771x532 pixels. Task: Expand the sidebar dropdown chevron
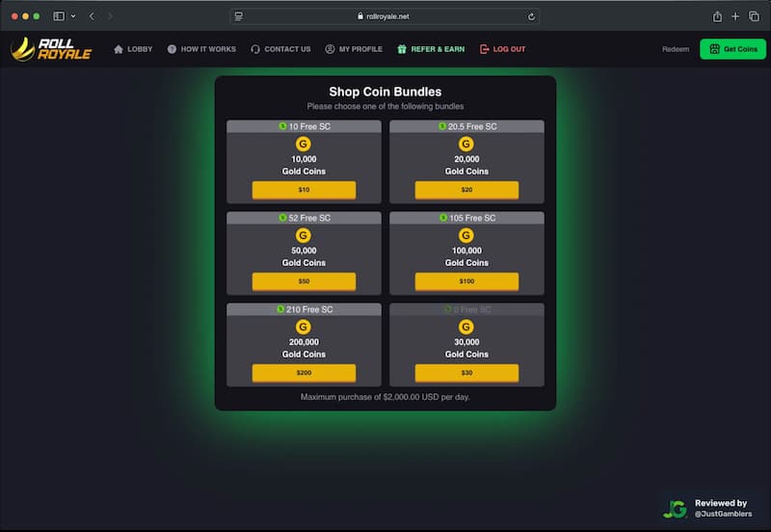[x=73, y=16]
